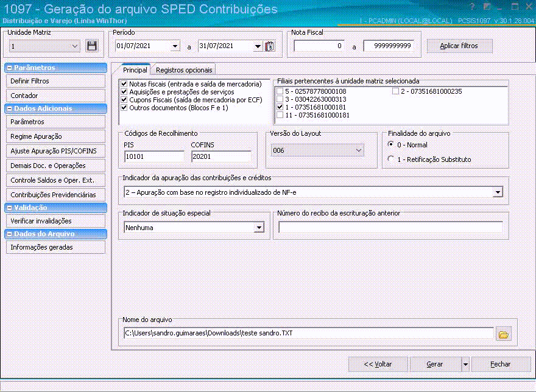Open Definir Filtros in sidebar
Viewport: 536px width, 392px height.
tap(55, 81)
